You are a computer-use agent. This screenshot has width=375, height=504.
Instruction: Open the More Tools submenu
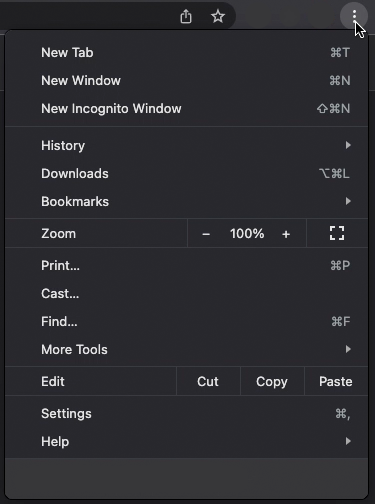click(187, 349)
